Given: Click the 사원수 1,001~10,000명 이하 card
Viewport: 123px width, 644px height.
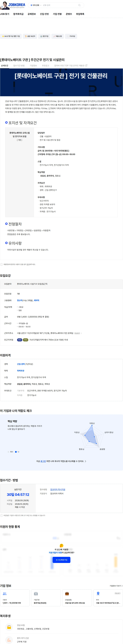Looking at the screenshot, I should tap(15, 597).
